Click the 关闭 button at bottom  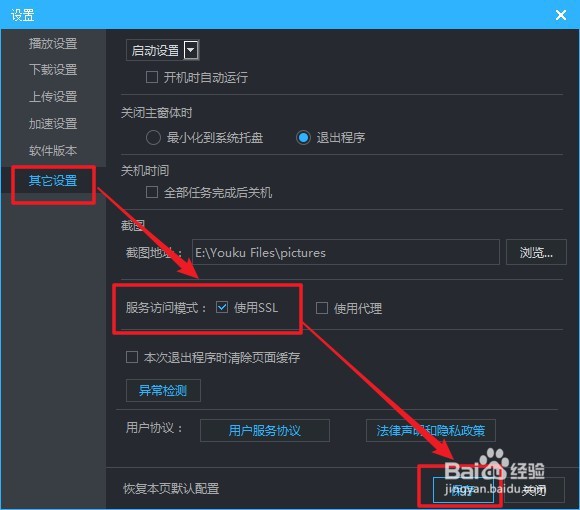[534, 490]
